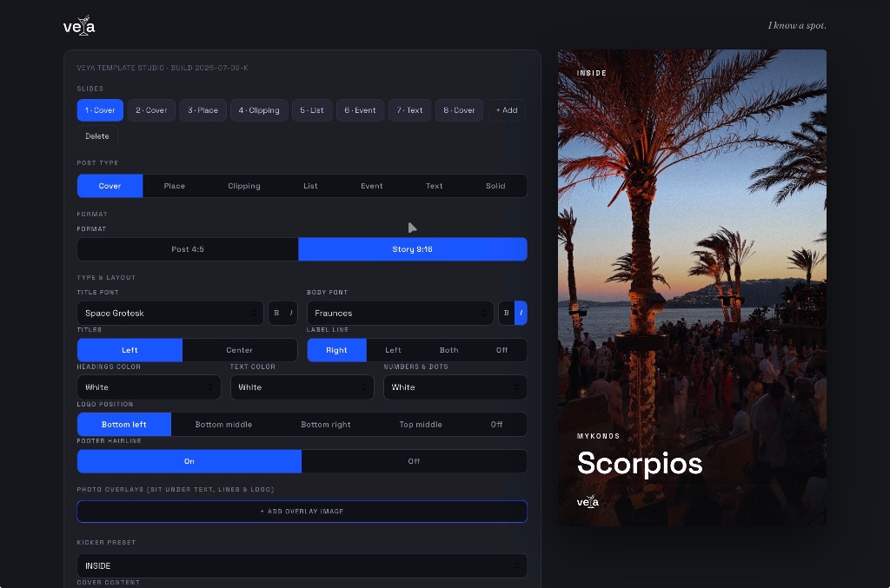890x588 pixels.
Task: Expand the Headings Color dropdown
Action: coord(149,387)
